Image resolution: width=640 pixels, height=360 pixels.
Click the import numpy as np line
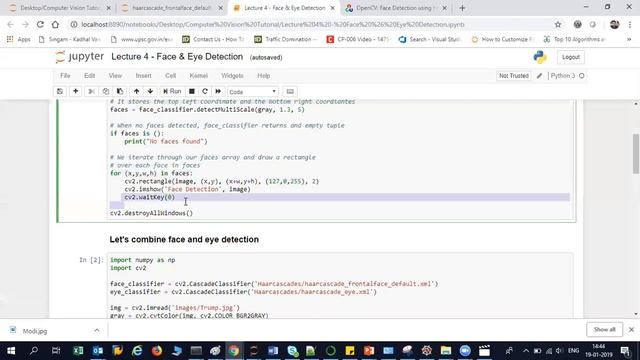tap(142, 260)
